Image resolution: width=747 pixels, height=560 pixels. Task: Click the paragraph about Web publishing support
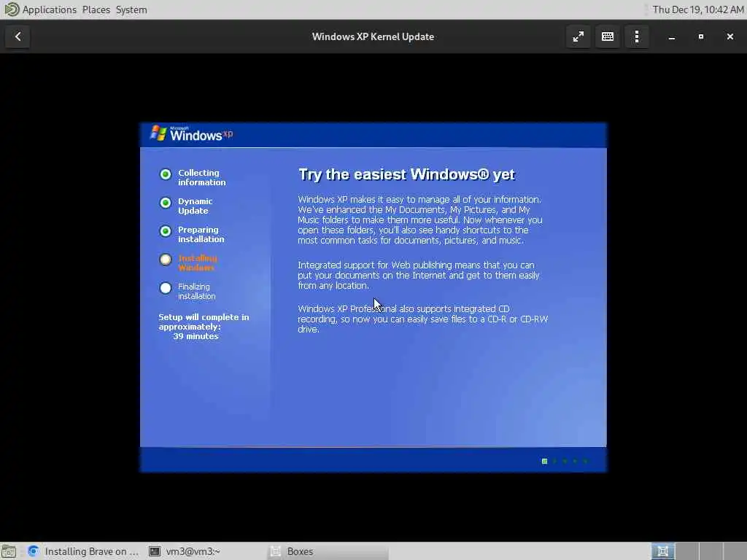click(x=418, y=275)
